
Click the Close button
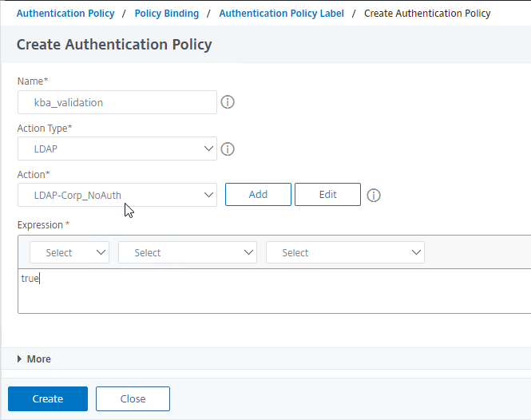point(133,398)
